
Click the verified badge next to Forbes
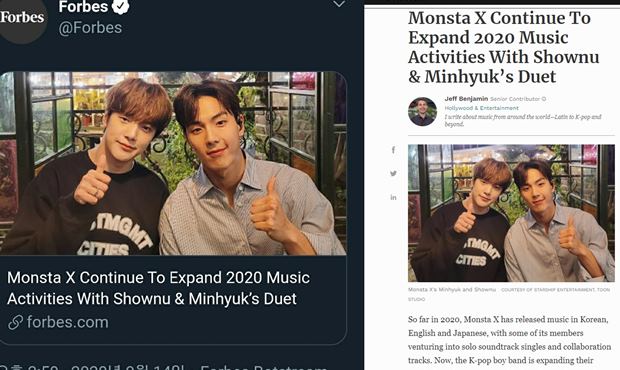121,6
